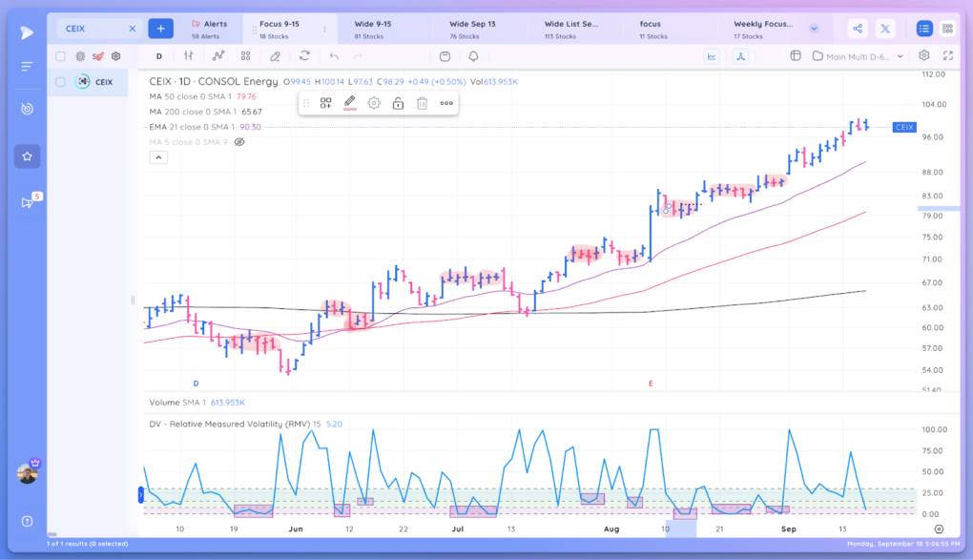Click the refresh chart icon

(303, 56)
